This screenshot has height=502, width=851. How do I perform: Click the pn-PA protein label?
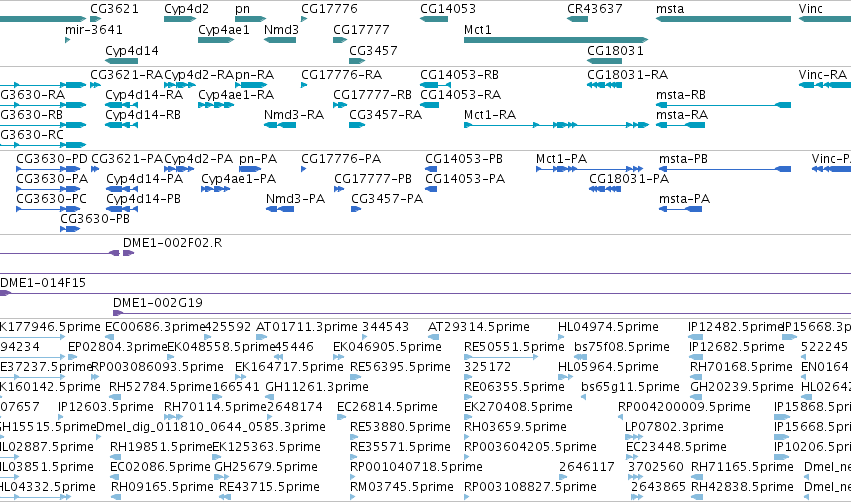(x=258, y=158)
